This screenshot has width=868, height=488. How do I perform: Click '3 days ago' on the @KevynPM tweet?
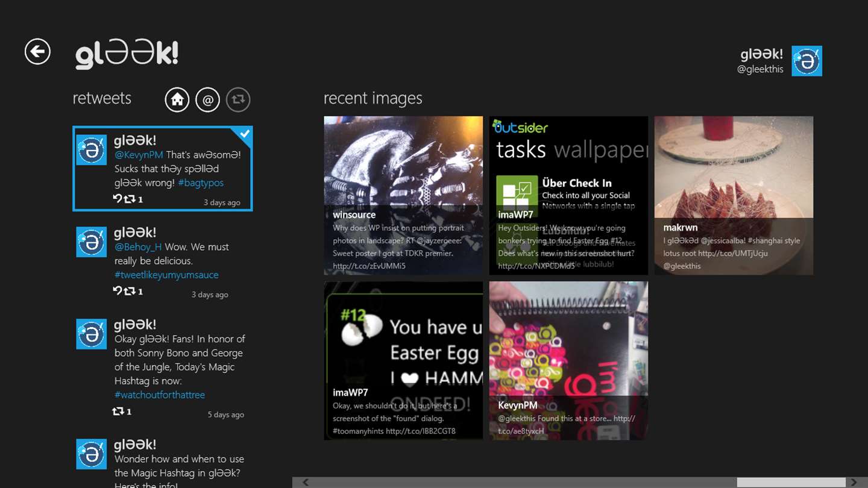222,202
